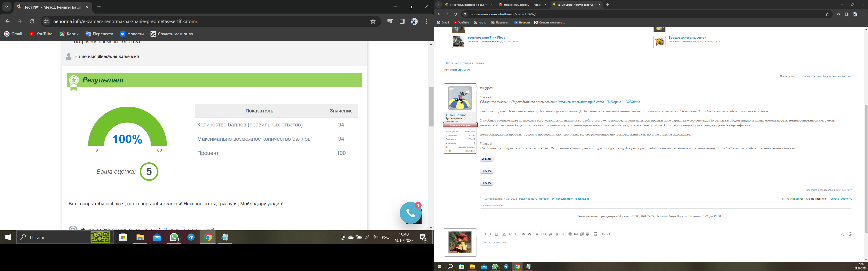Screen dimensions: 868x271
Task: Open tab search dropdown in right Chrome window
Action: (x=438, y=5)
